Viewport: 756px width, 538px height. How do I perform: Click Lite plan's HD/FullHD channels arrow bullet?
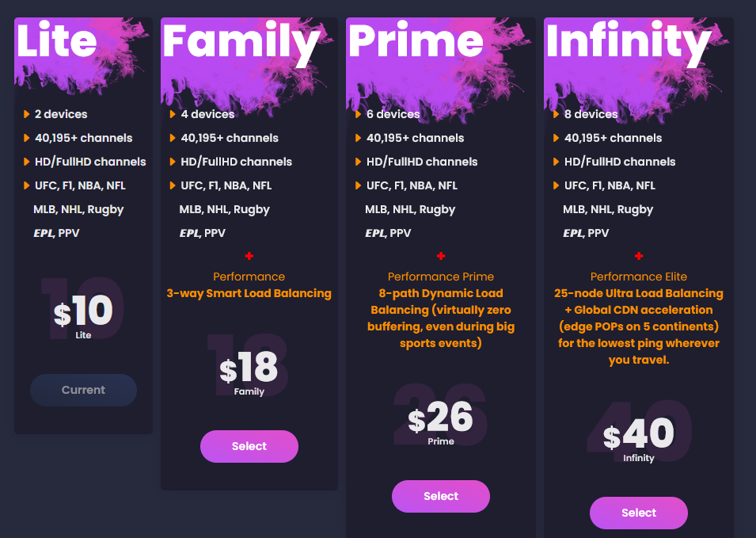pos(27,162)
